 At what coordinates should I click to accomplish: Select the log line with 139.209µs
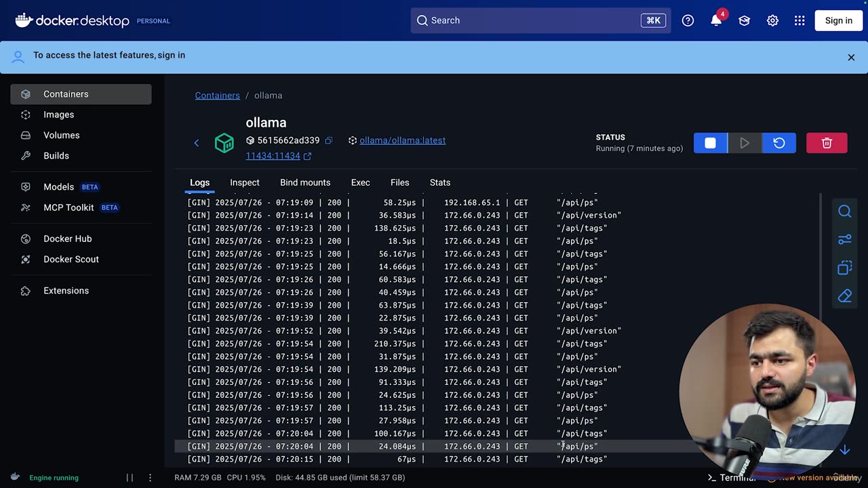(x=498, y=369)
